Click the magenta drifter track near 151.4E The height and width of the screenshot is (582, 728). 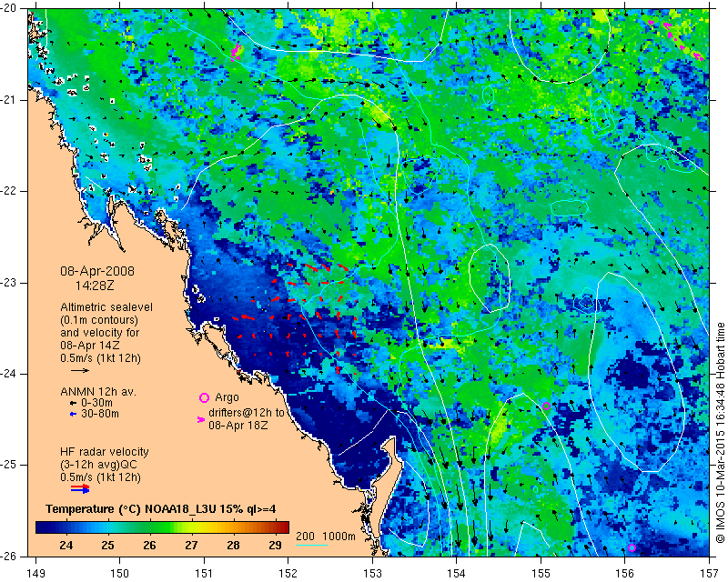click(237, 51)
